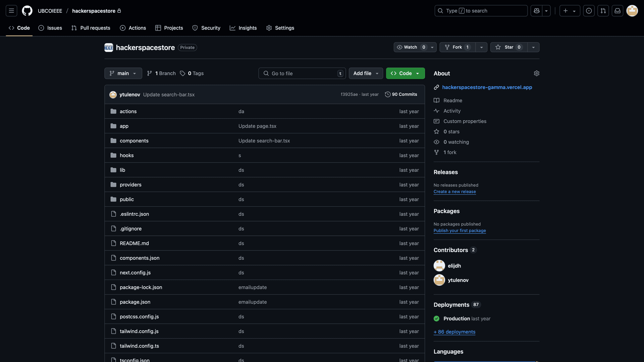Open the next.config.js file
This screenshot has width=644, height=362.
[135, 273]
